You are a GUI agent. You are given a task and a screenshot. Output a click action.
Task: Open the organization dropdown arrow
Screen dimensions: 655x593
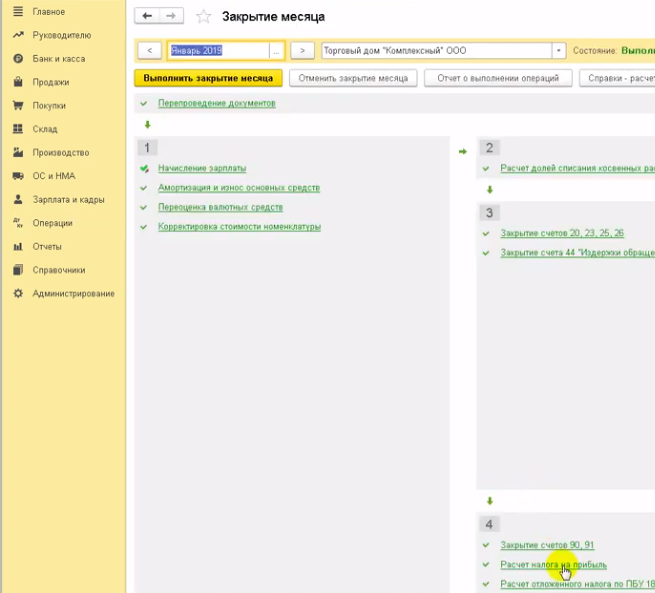pyautogui.click(x=558, y=51)
